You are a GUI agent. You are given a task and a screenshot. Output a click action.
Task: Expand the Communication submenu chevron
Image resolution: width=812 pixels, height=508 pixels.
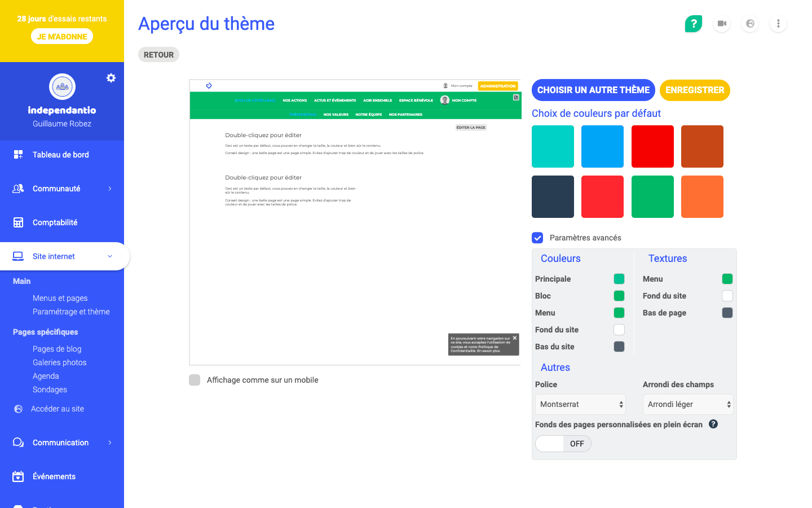[x=110, y=443]
